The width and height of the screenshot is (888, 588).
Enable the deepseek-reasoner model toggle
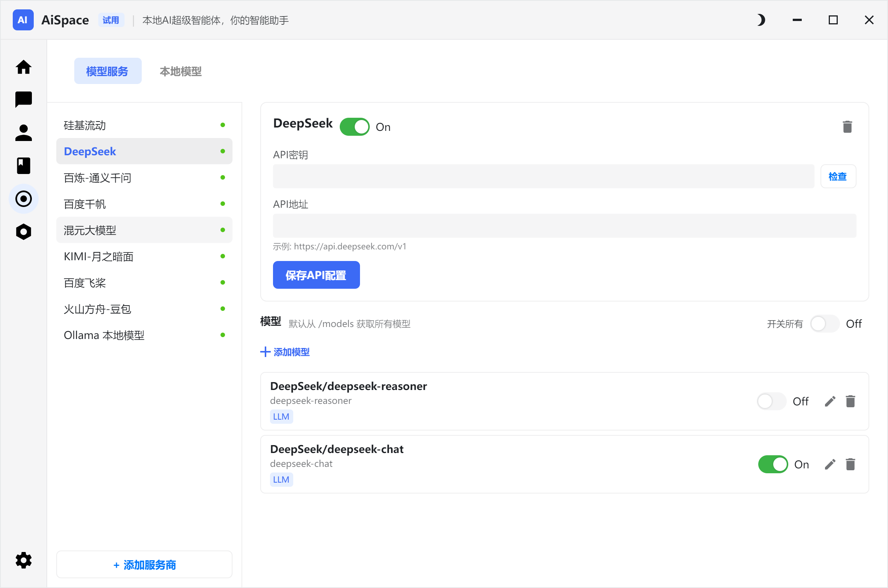click(x=772, y=401)
